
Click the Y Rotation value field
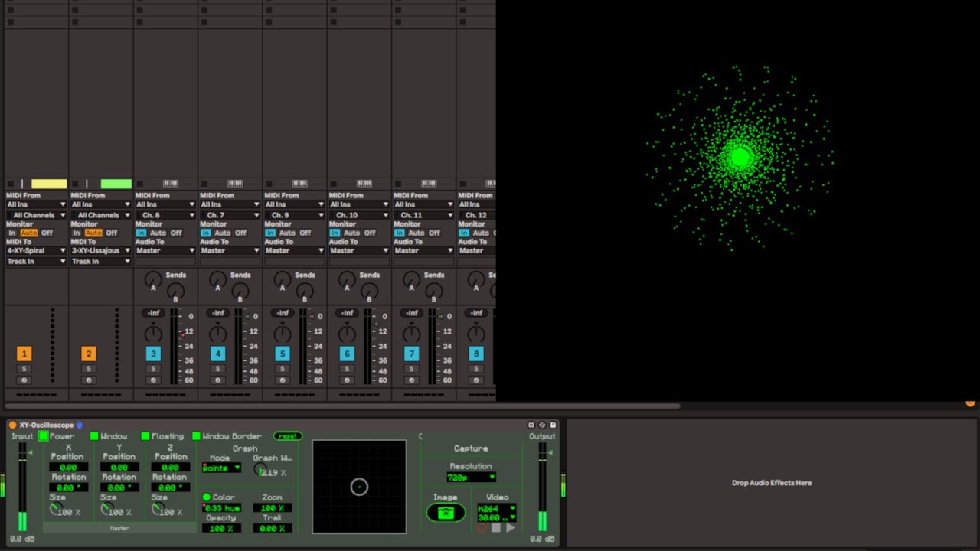point(119,487)
